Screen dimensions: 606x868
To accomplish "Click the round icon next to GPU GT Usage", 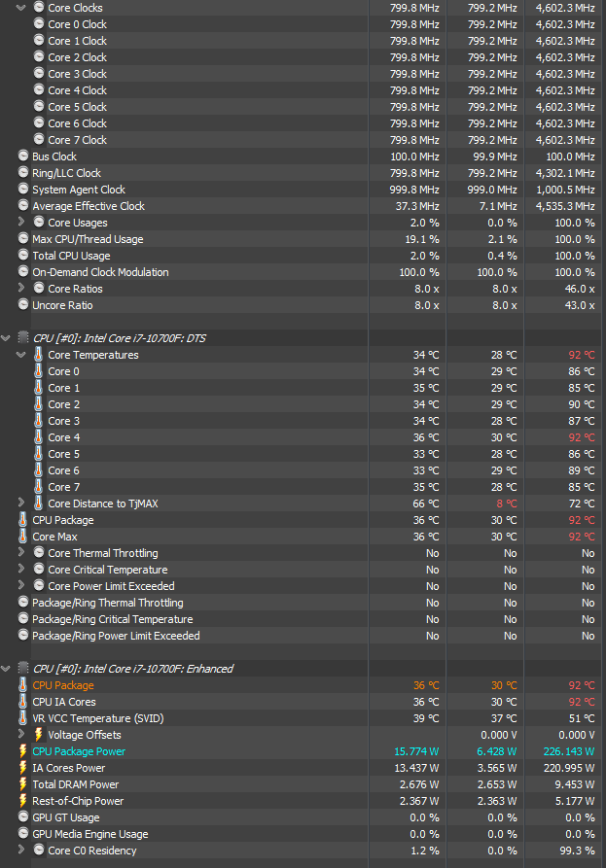I will pyautogui.click(x=23, y=817).
